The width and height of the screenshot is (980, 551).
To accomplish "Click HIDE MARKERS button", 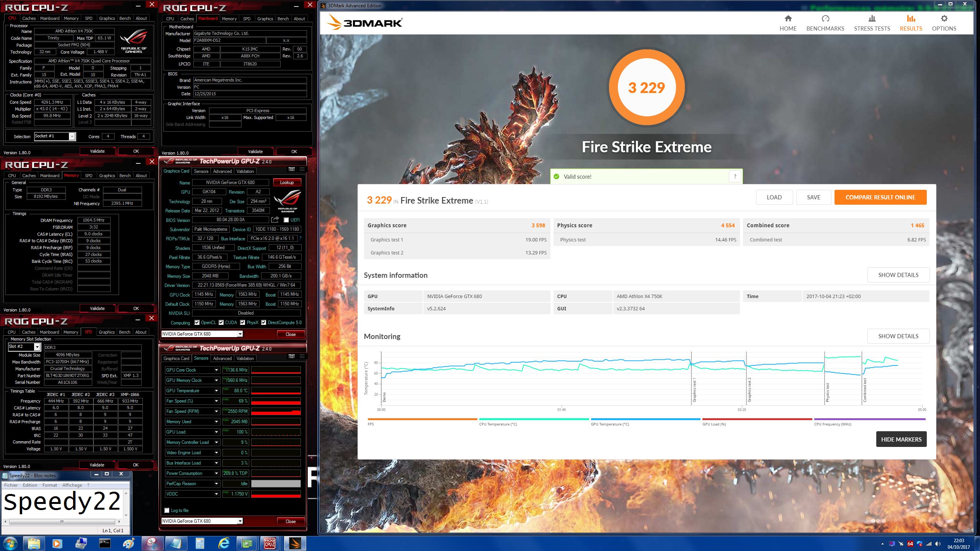I will [901, 439].
